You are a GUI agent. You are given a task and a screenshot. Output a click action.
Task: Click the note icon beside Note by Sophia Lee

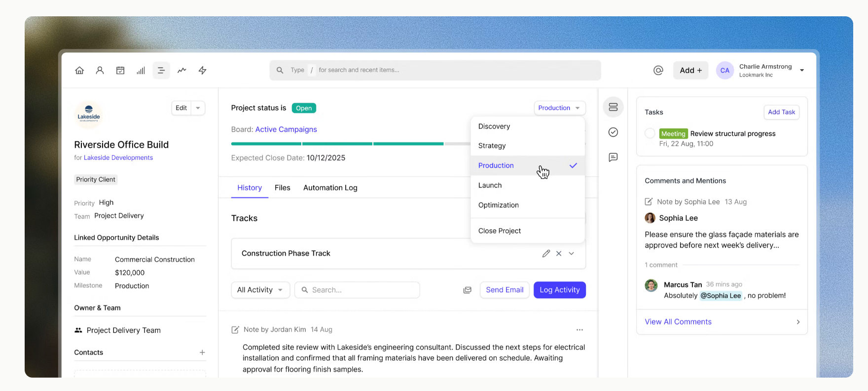[649, 201]
